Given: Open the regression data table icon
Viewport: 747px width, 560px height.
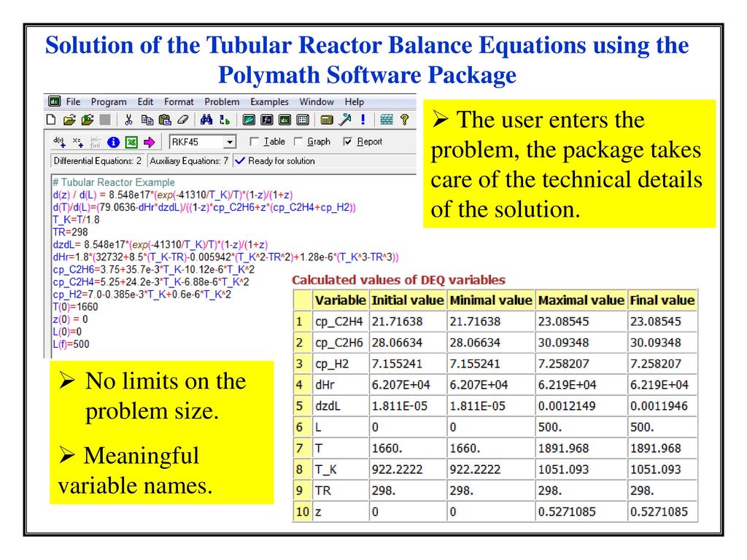Looking at the screenshot, I should pyautogui.click(x=303, y=120).
